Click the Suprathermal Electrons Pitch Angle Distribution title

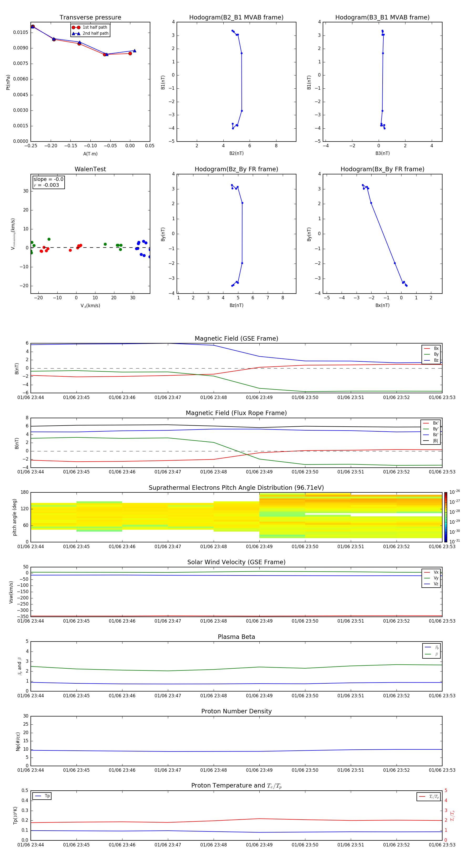(x=236, y=488)
